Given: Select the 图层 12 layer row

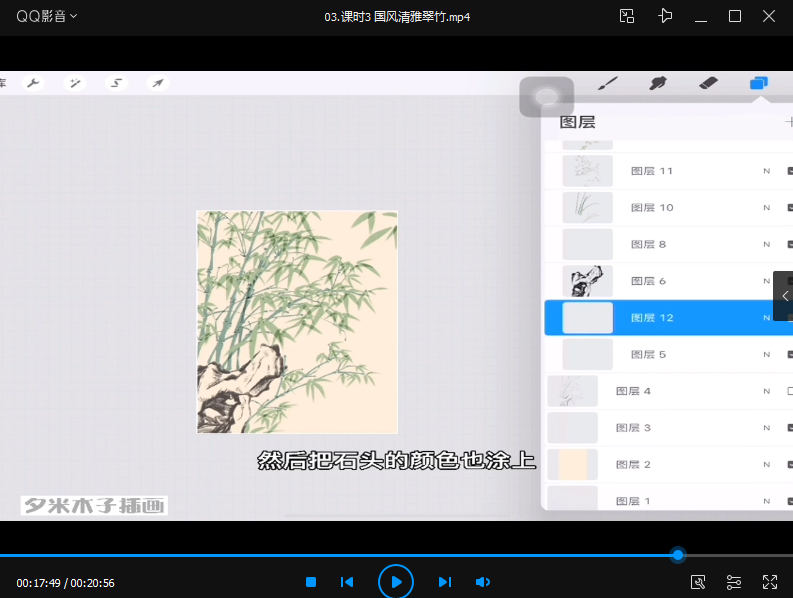Looking at the screenshot, I should point(660,318).
